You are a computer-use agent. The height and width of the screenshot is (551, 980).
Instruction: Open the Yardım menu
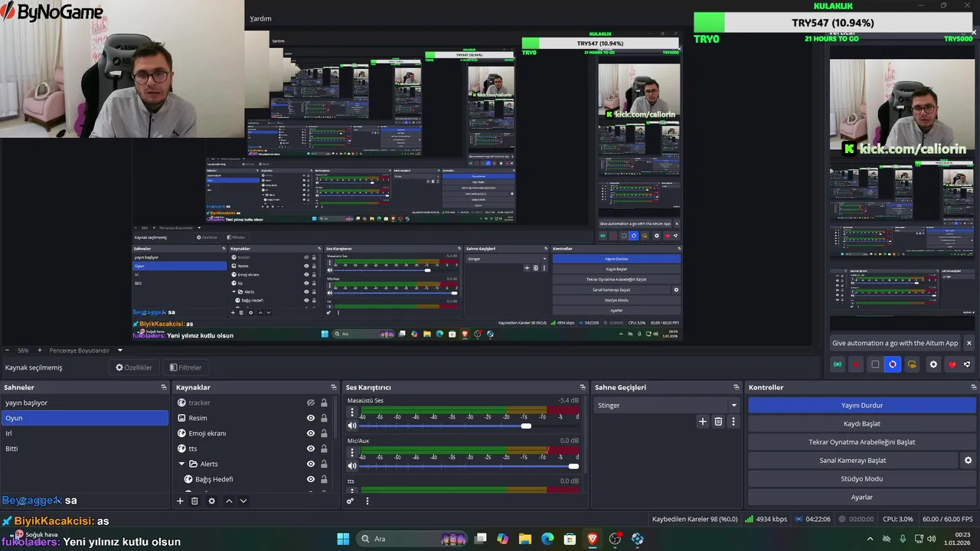[260, 18]
